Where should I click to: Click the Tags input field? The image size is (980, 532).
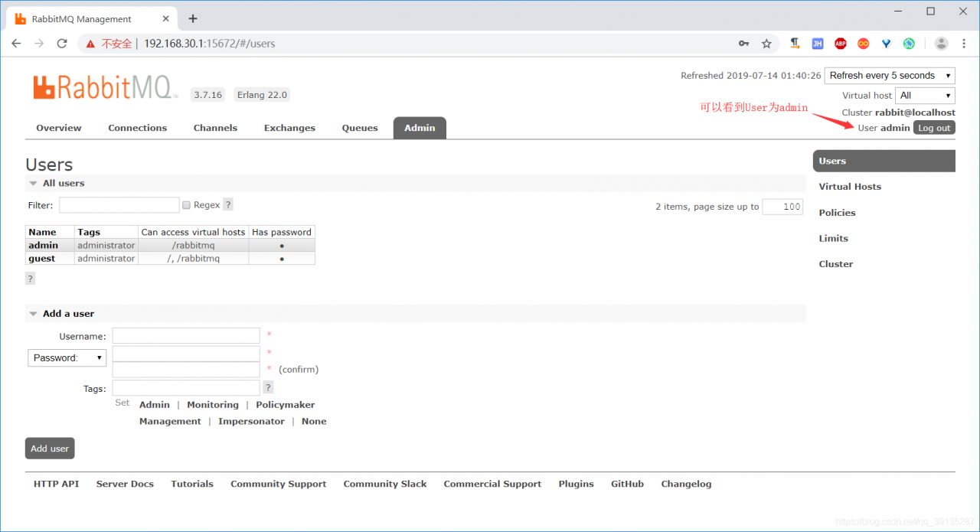(186, 388)
